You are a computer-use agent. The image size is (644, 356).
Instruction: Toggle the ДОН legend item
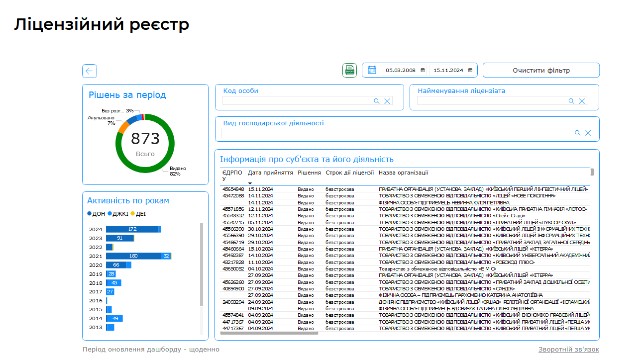(97, 214)
